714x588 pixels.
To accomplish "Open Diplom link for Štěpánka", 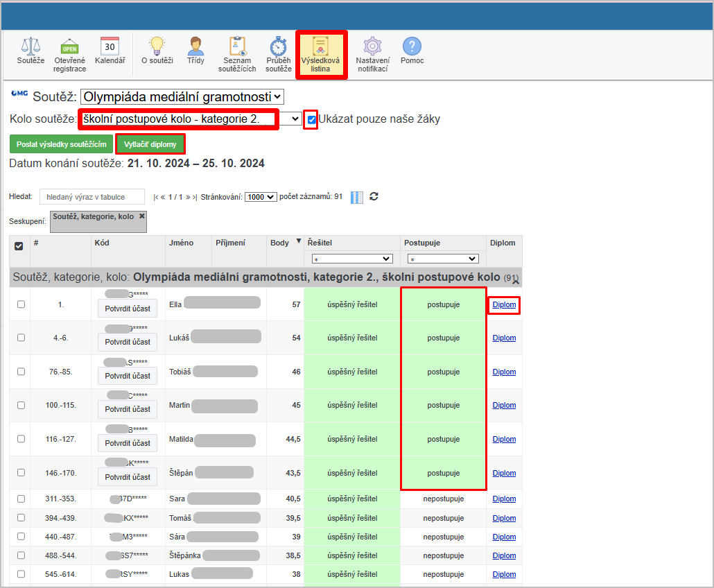I will [504, 555].
